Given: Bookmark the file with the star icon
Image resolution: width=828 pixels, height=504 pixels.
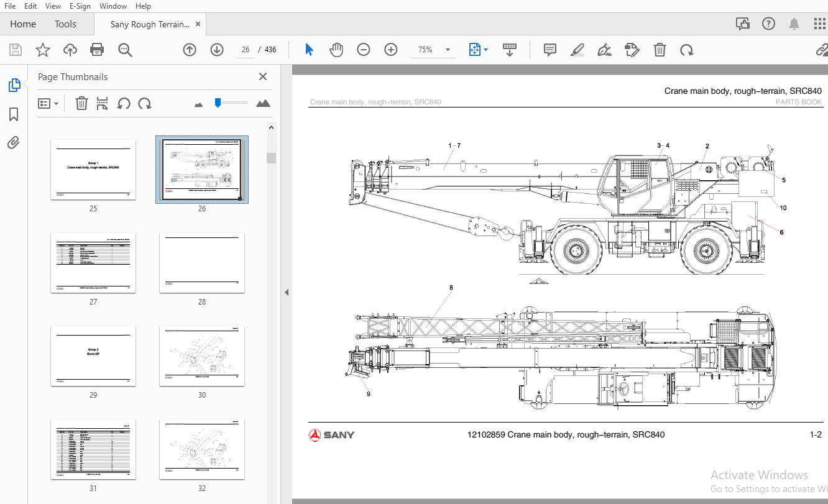Looking at the screenshot, I should 43,50.
